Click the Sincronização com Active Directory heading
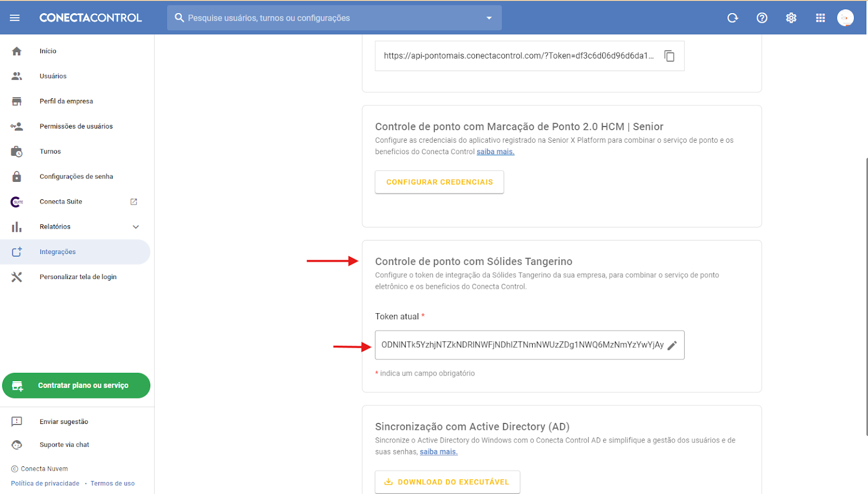 point(473,427)
